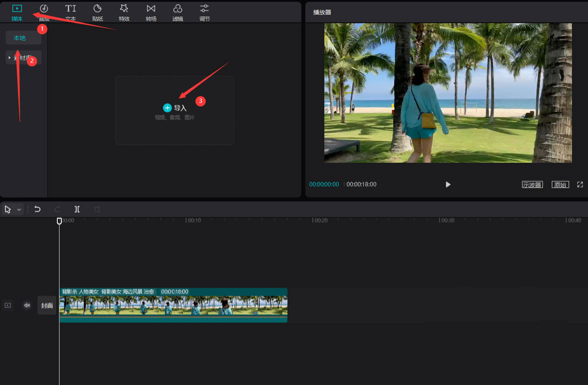Select the 本地 (Local) tab in sidebar
Viewport: 588px width, 385px height.
point(20,38)
